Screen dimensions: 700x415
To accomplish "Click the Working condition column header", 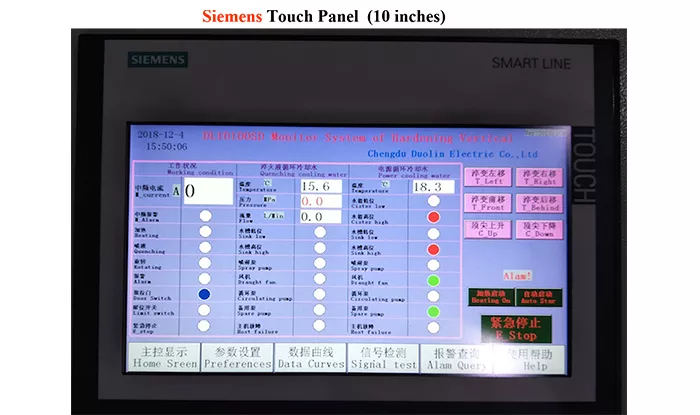I will (x=200, y=169).
